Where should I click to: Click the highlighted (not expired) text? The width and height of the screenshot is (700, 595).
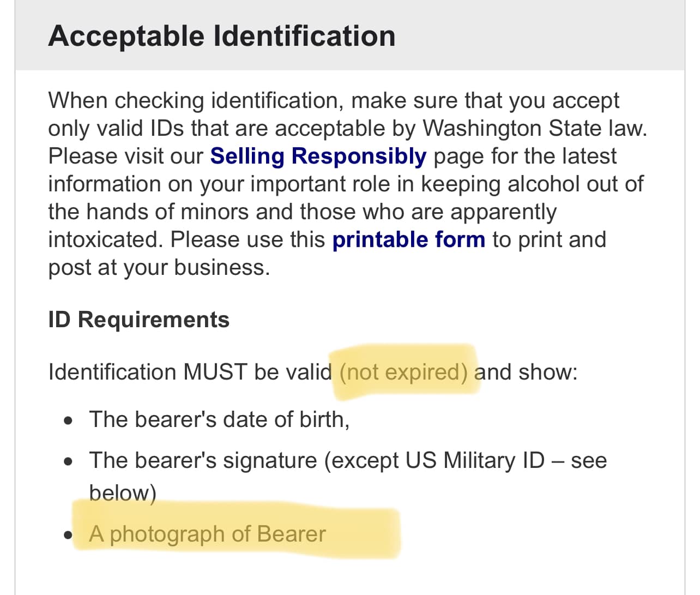[x=403, y=372]
